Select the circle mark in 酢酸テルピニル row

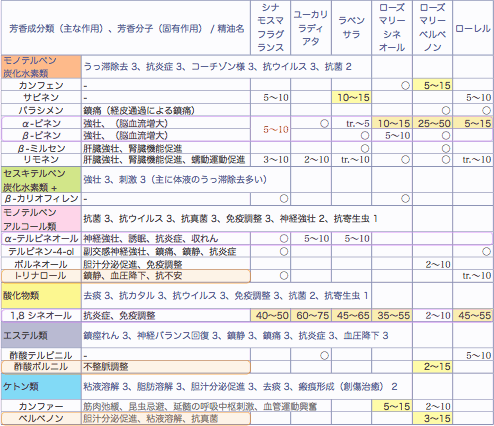click(324, 356)
